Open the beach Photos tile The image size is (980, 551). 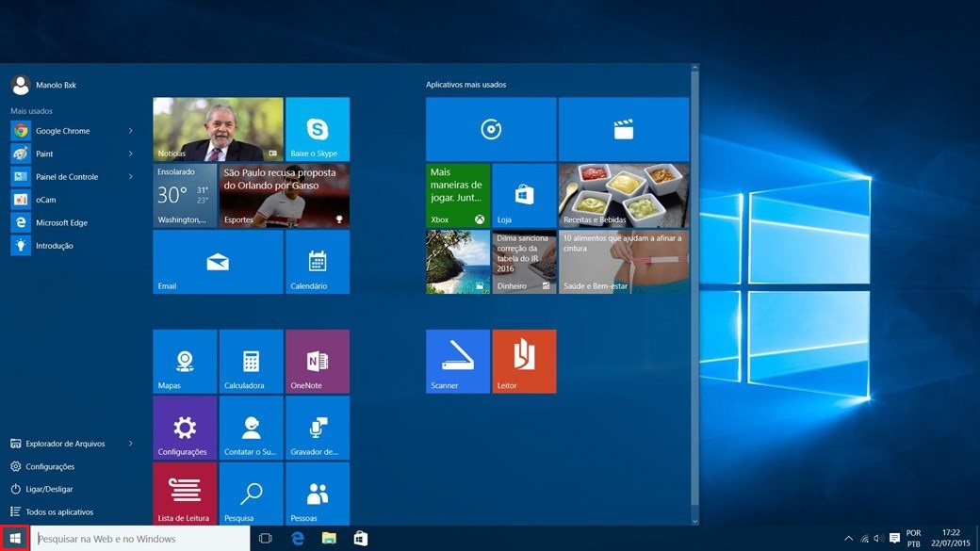click(x=458, y=262)
